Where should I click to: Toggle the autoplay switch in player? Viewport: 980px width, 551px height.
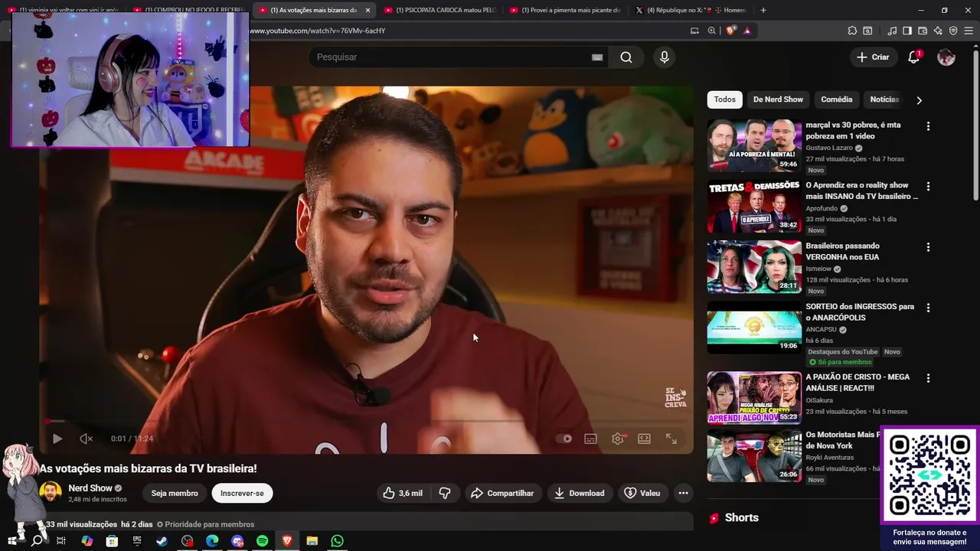pyautogui.click(x=564, y=439)
